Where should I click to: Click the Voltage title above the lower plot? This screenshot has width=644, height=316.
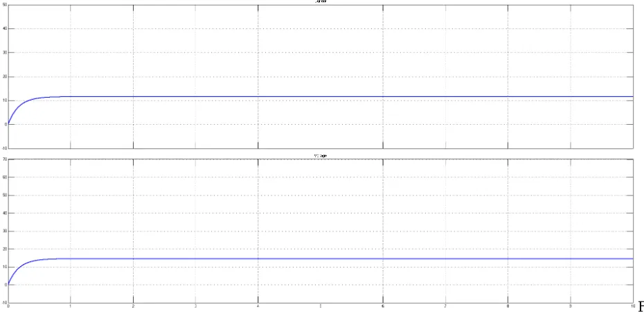321,156
